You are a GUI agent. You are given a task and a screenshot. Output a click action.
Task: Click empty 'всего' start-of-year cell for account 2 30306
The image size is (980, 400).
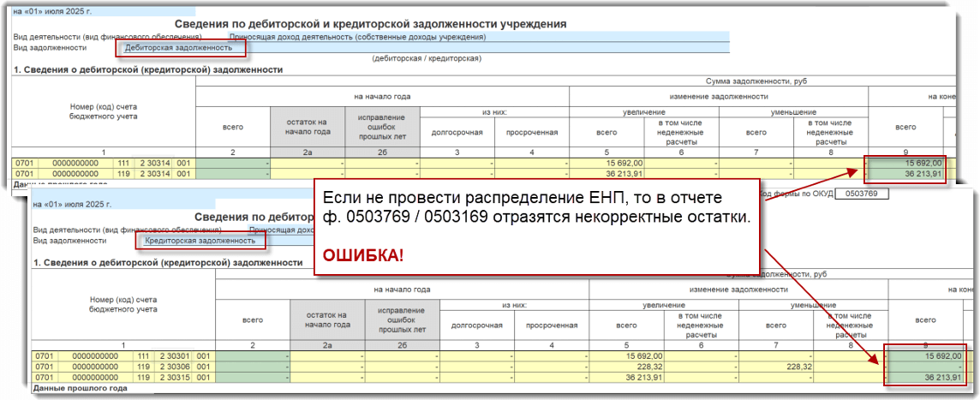pyautogui.click(x=253, y=367)
